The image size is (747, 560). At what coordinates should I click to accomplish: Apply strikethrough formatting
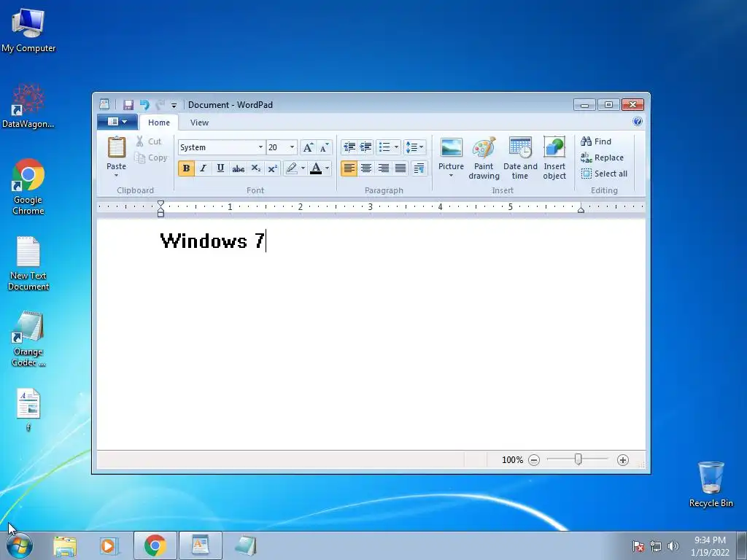[239, 168]
